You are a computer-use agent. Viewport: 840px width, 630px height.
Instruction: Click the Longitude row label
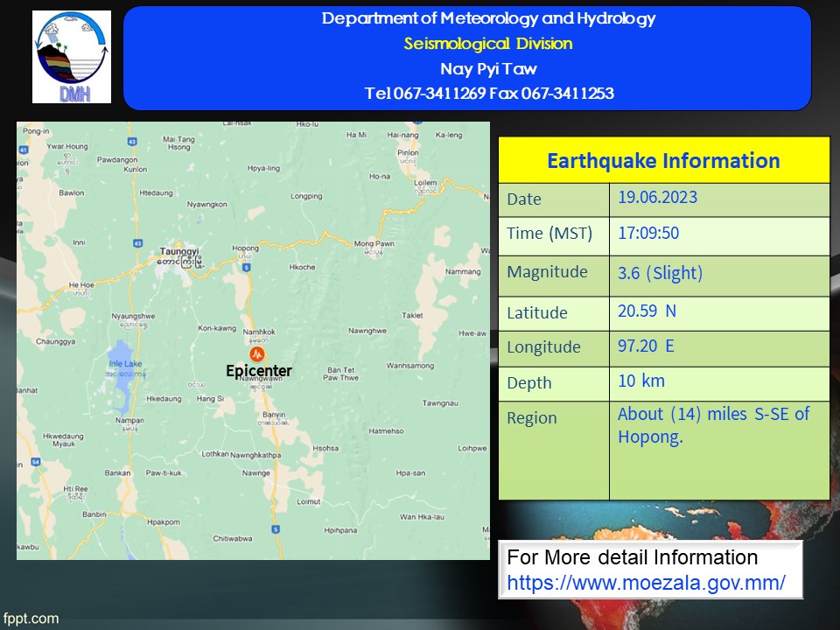click(543, 347)
